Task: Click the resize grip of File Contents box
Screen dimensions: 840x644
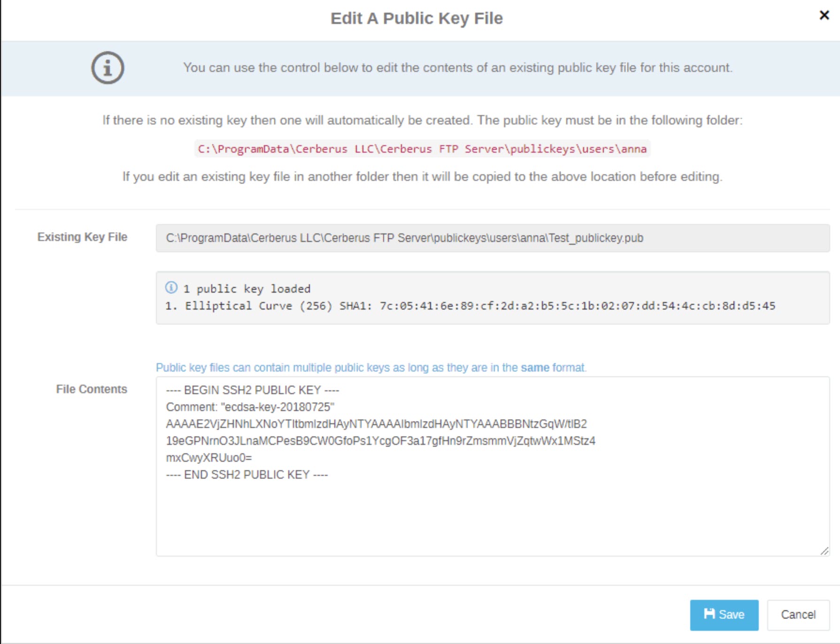Action: click(824, 551)
